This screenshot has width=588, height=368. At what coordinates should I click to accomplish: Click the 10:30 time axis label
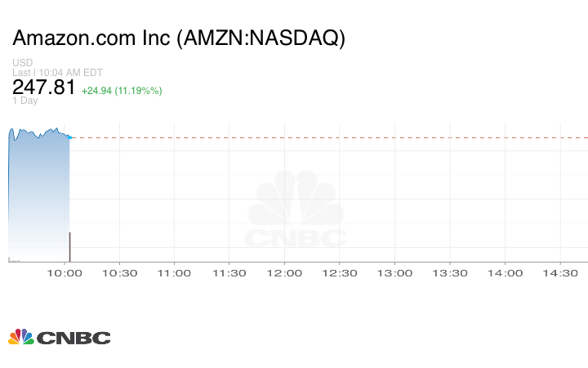tap(119, 274)
